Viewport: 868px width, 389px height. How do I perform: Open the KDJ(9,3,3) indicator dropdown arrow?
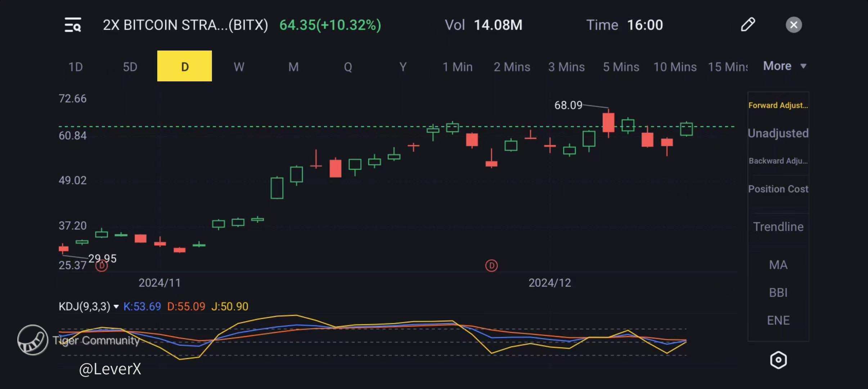point(116,307)
